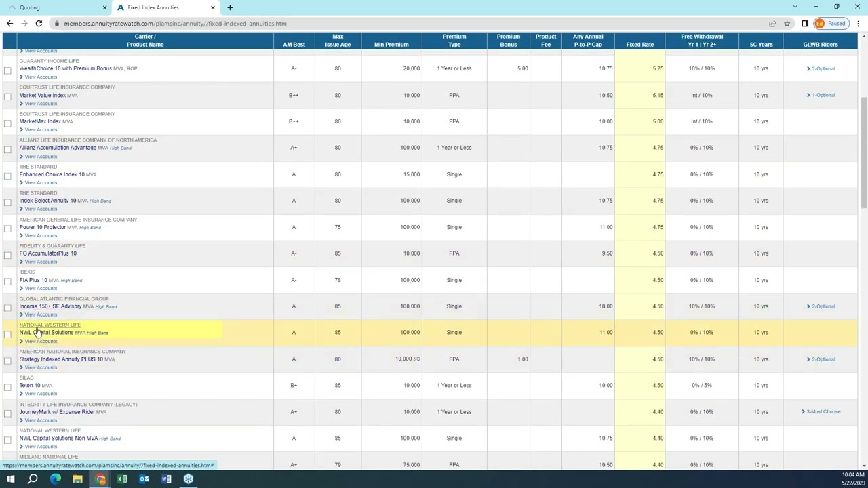This screenshot has width=868, height=488.
Task: Expand View Accounts under Enhanced Choice Index 10
Action: [x=39, y=182]
